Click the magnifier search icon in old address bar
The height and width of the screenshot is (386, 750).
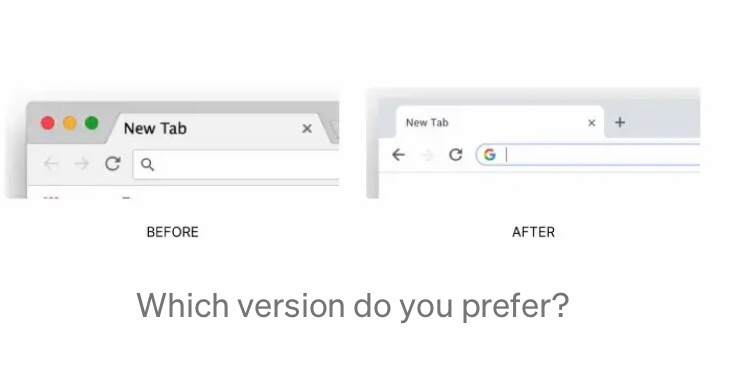point(147,165)
